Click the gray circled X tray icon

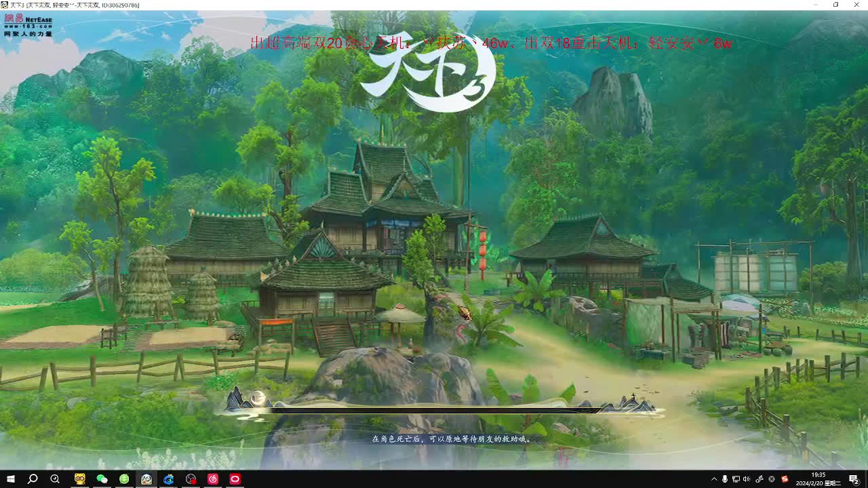(772, 479)
